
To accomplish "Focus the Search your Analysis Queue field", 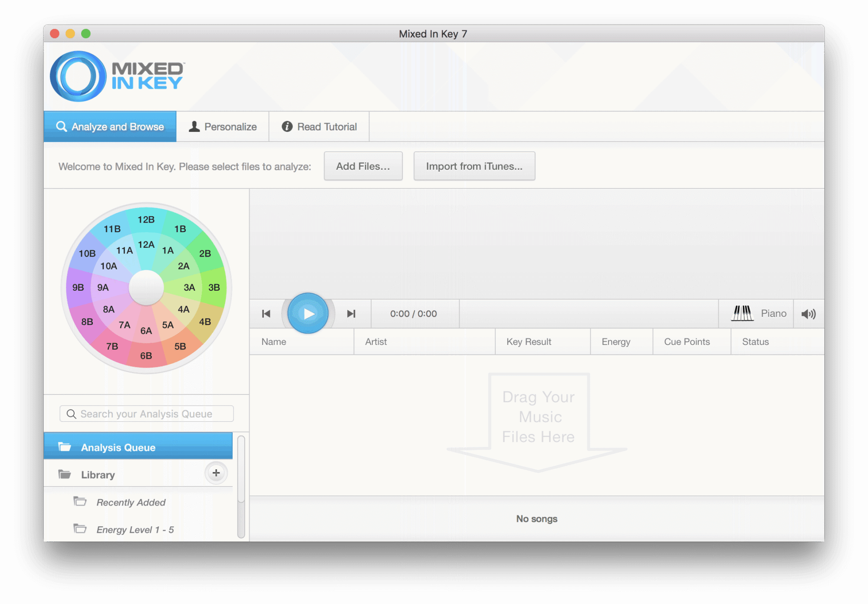I will [147, 414].
